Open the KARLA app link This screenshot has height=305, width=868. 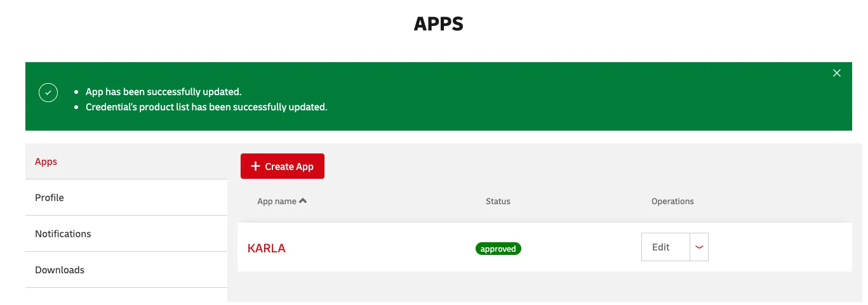266,249
